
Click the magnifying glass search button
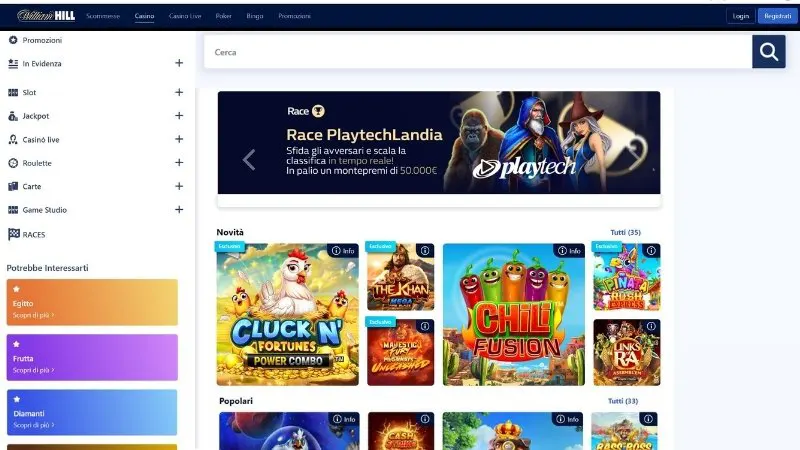[768, 52]
